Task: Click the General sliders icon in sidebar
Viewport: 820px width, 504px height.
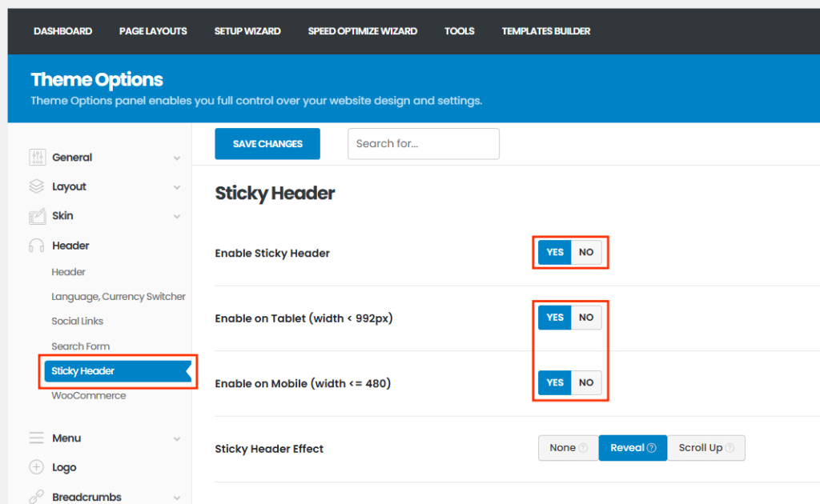Action: 37,158
